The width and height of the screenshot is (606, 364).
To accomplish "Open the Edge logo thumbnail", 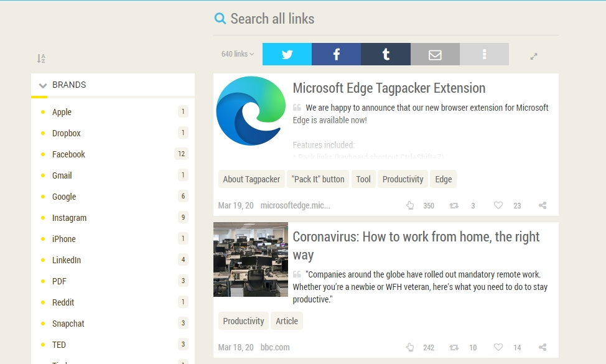I will pyautogui.click(x=251, y=111).
